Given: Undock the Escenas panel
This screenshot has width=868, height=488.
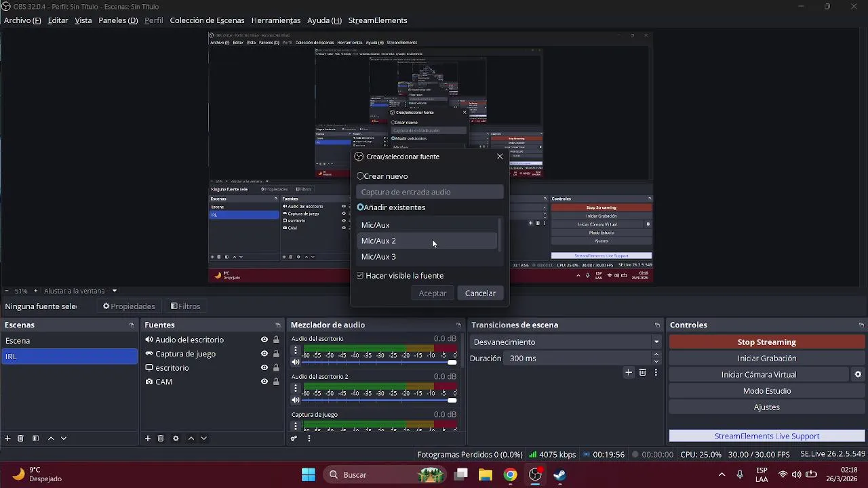Looking at the screenshot, I should click(132, 325).
